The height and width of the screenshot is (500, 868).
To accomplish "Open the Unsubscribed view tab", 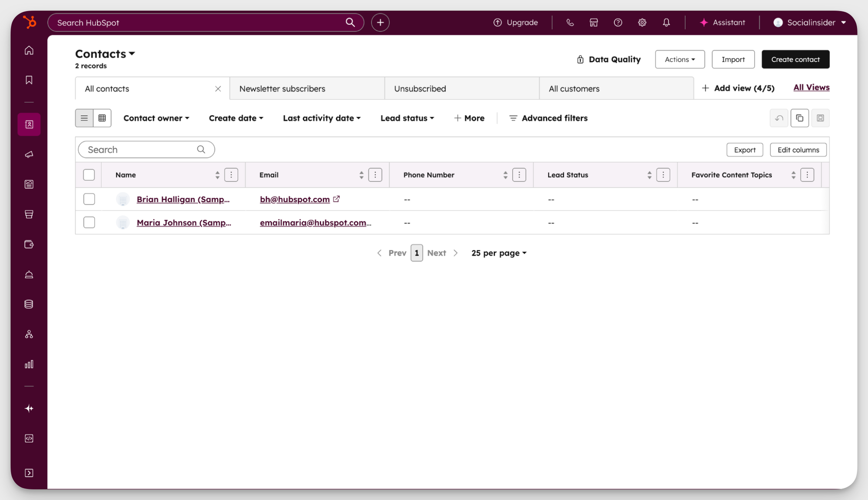I will (x=420, y=88).
